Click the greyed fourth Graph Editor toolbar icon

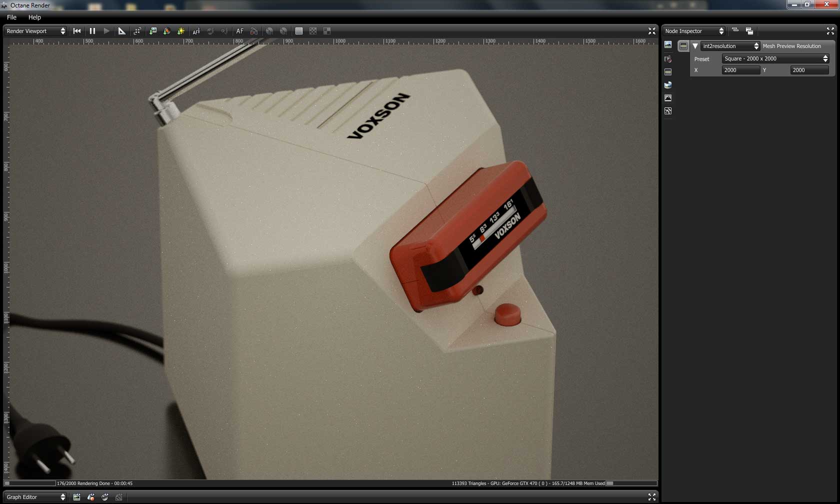[x=119, y=497]
